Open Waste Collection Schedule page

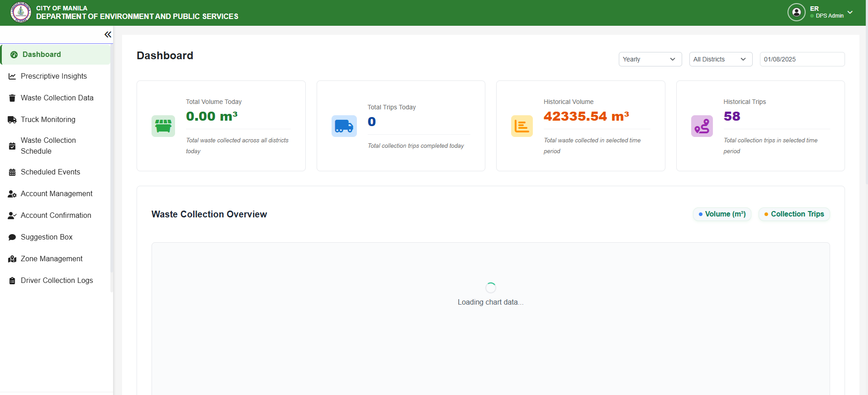point(56,146)
